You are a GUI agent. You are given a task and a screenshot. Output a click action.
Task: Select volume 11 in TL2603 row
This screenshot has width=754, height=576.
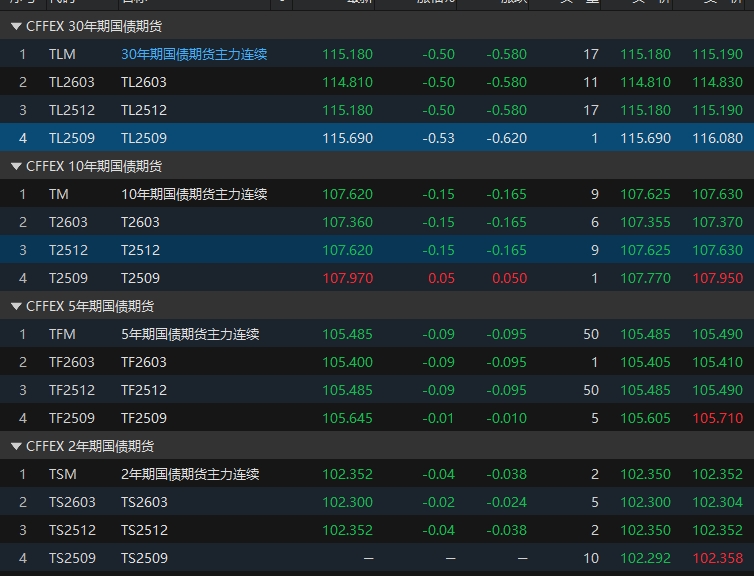(591, 82)
